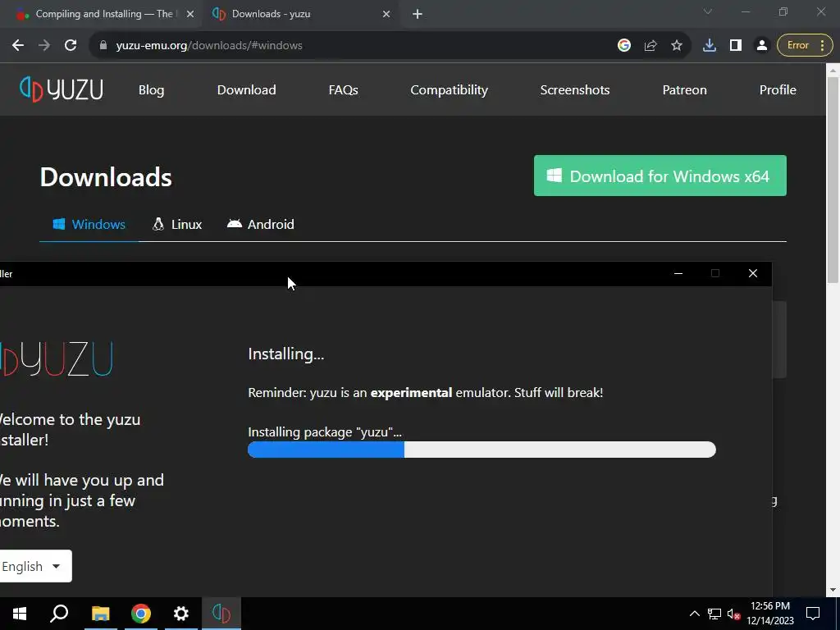Image resolution: width=840 pixels, height=630 pixels.
Task: Open Windows taskbar search
Action: tap(59, 614)
